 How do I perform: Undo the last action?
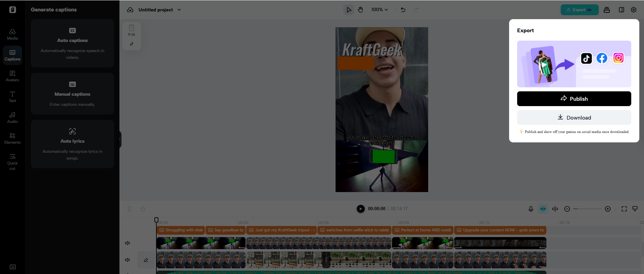tap(403, 10)
